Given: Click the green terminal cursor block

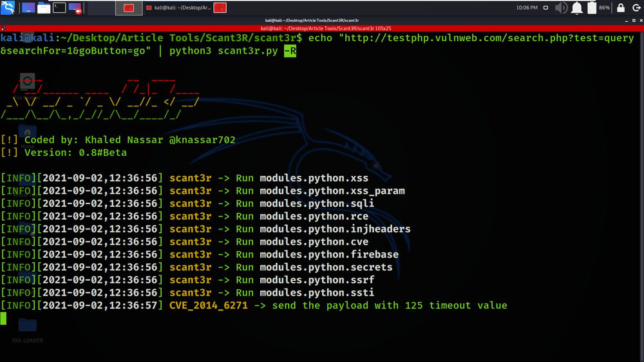Looking at the screenshot, I should [x=3, y=318].
